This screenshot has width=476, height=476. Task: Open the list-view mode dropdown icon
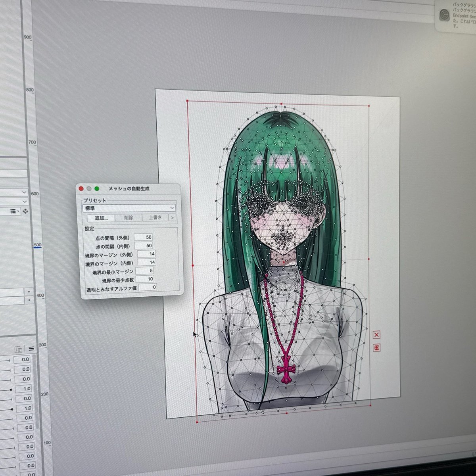click(15, 211)
